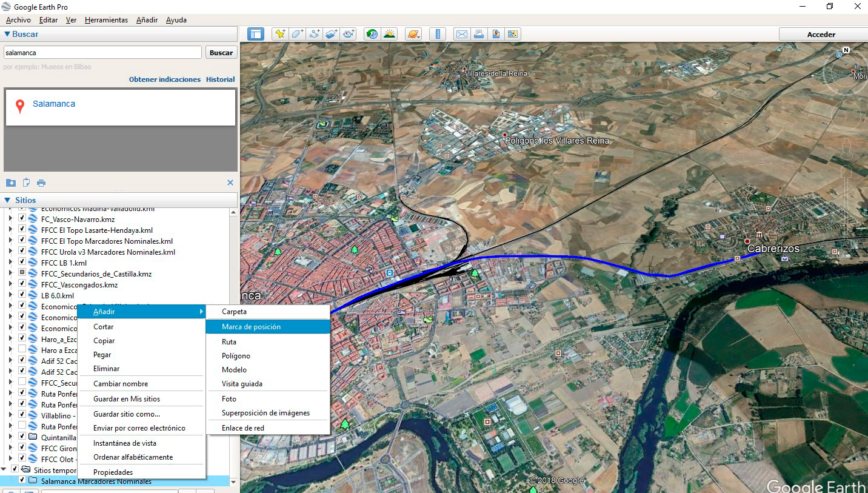Collapse the Buscar panel header
This screenshot has width=868, height=493.
tap(119, 34)
